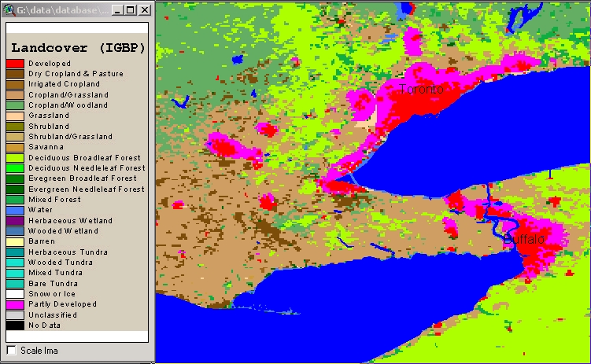The height and width of the screenshot is (364, 591).
Task: Click the Deciduous Broadleaf Forest swatch
Action: click(15, 158)
